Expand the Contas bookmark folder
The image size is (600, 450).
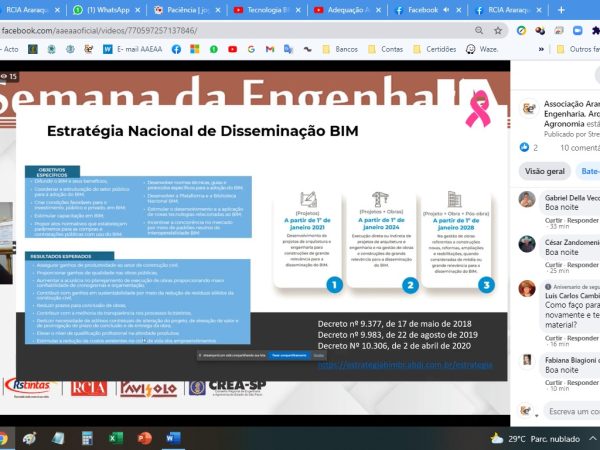[x=386, y=49]
